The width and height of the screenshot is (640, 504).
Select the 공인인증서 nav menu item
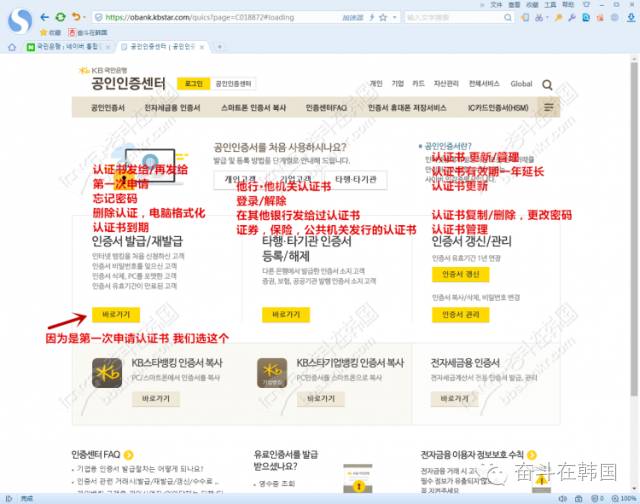click(x=107, y=108)
